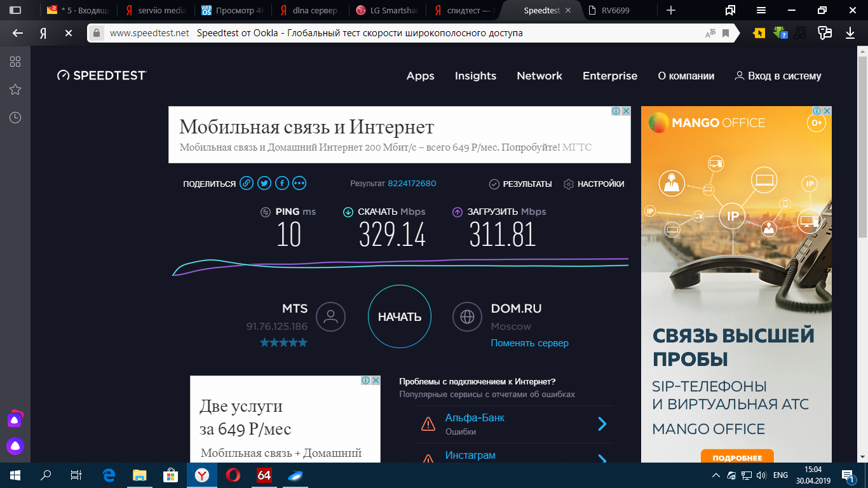Image resolution: width=868 pixels, height=488 pixels.
Task: Click the copy link share icon
Action: point(247,184)
